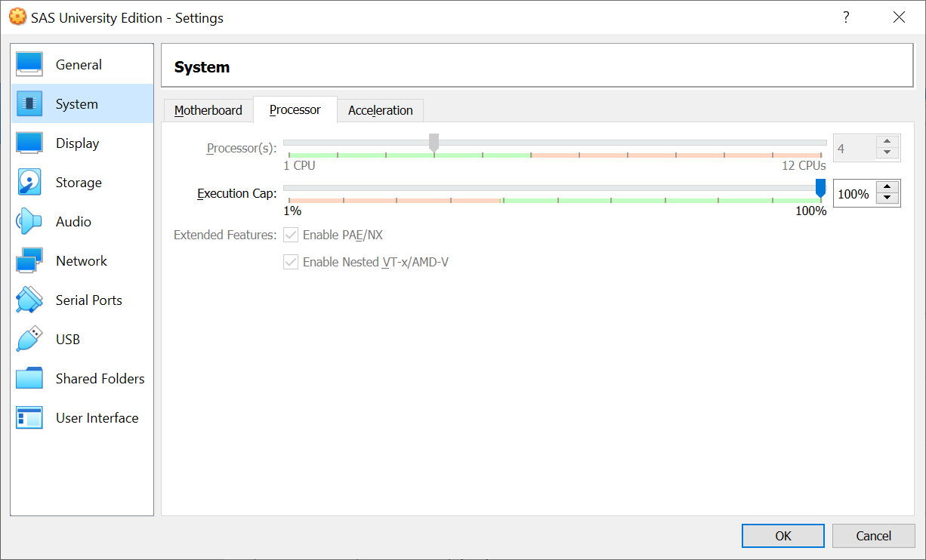Toggle Enable Nested VT-x/AMD-V checkbox

[291, 262]
